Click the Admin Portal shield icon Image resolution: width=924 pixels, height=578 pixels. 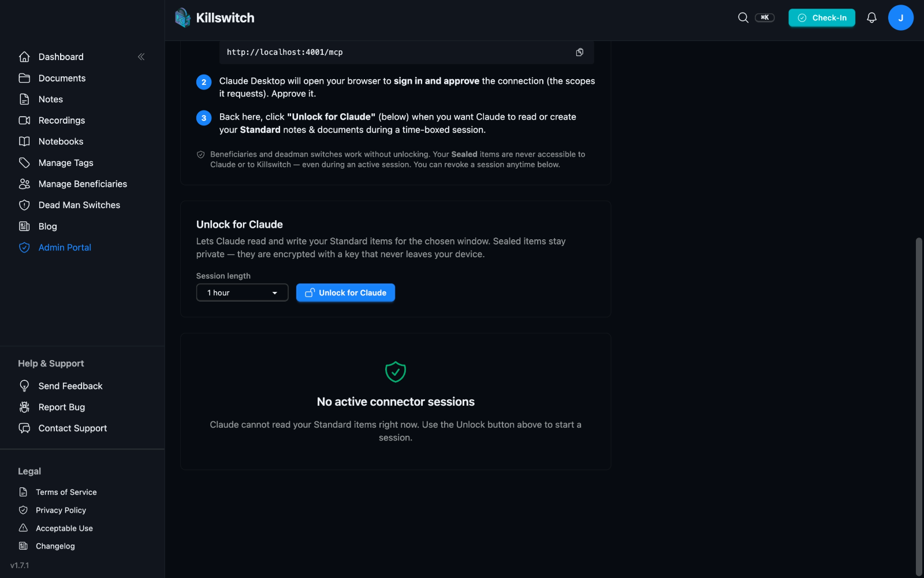24,247
